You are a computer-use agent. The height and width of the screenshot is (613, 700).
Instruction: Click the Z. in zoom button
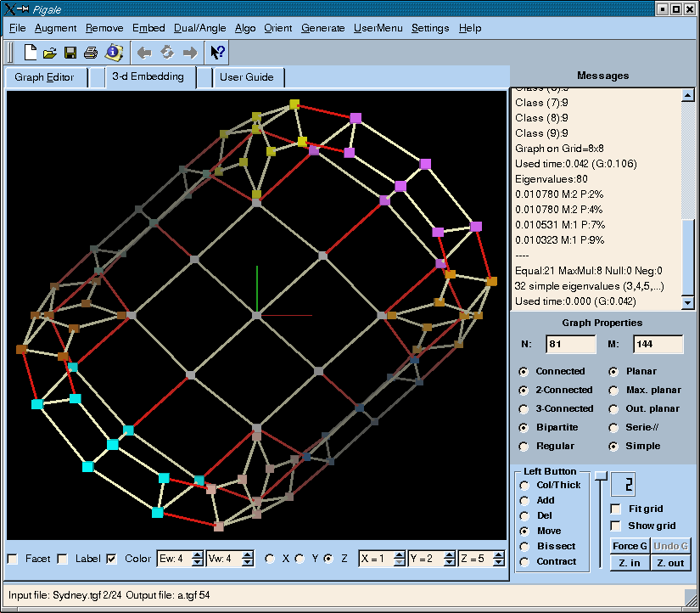click(629, 563)
